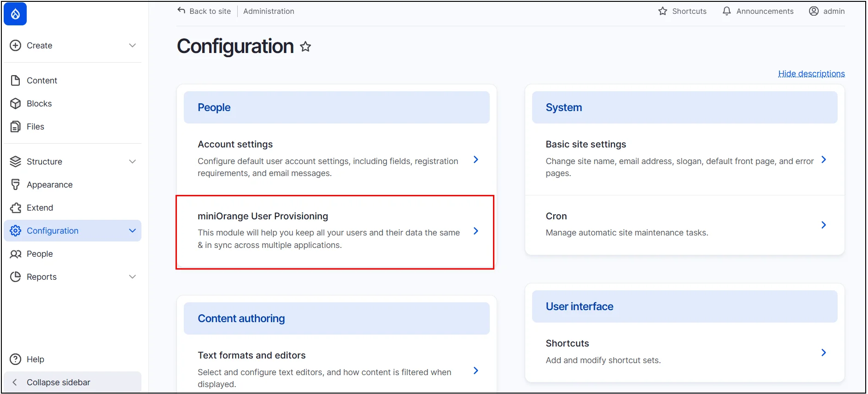
Task: Open the admin user account menu
Action: point(827,11)
